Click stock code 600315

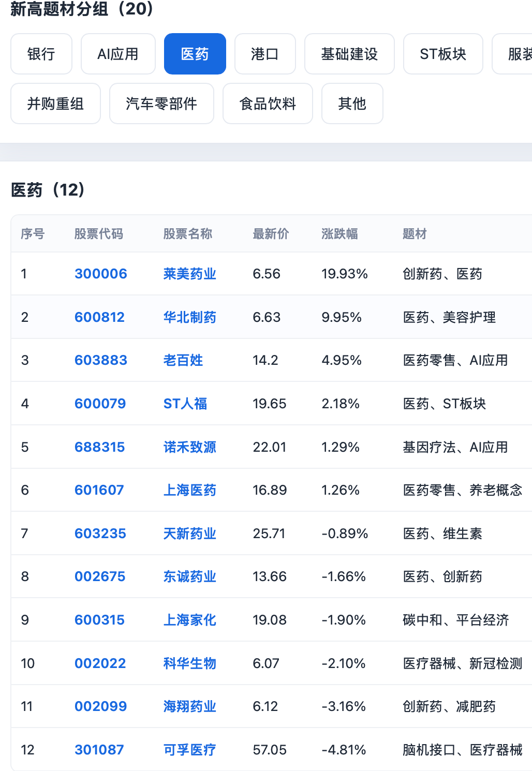100,620
